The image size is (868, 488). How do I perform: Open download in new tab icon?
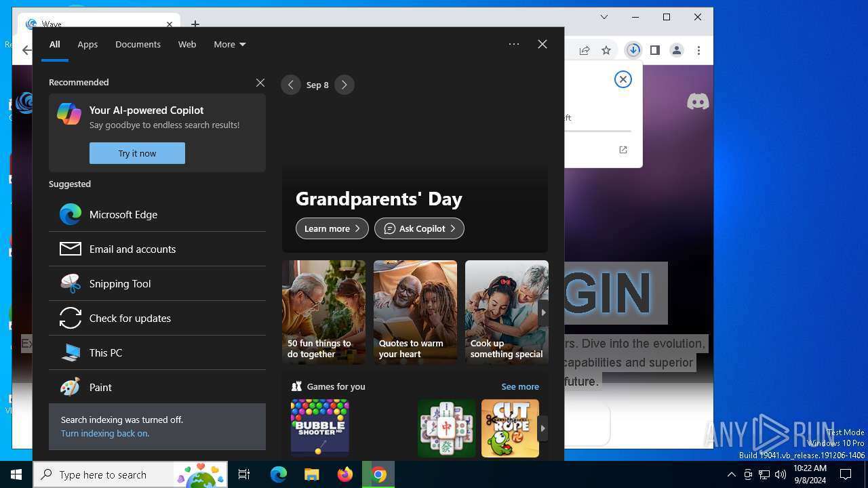(x=623, y=150)
